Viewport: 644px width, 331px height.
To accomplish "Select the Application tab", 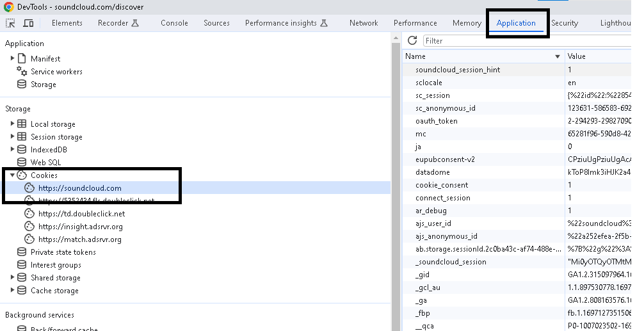I will click(516, 23).
